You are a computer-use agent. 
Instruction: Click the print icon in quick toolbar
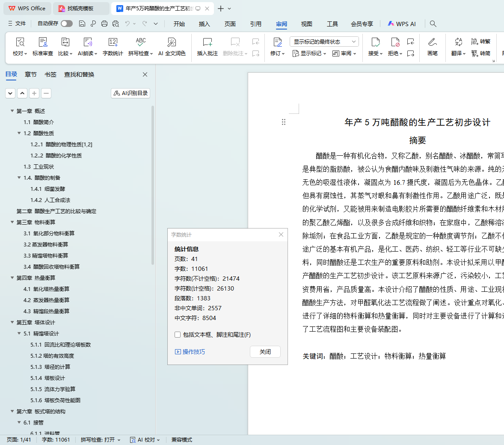(x=104, y=24)
